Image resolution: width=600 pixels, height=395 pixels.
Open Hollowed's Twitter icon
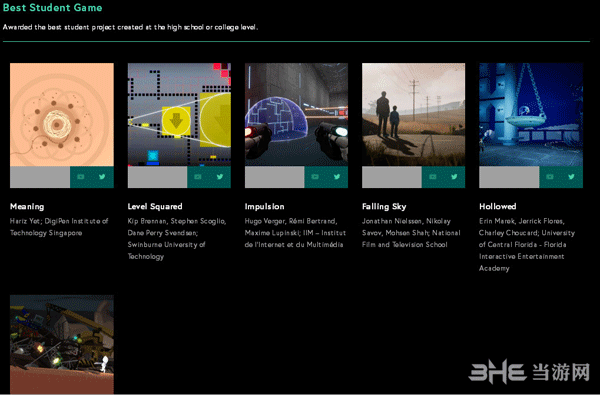[x=571, y=177]
